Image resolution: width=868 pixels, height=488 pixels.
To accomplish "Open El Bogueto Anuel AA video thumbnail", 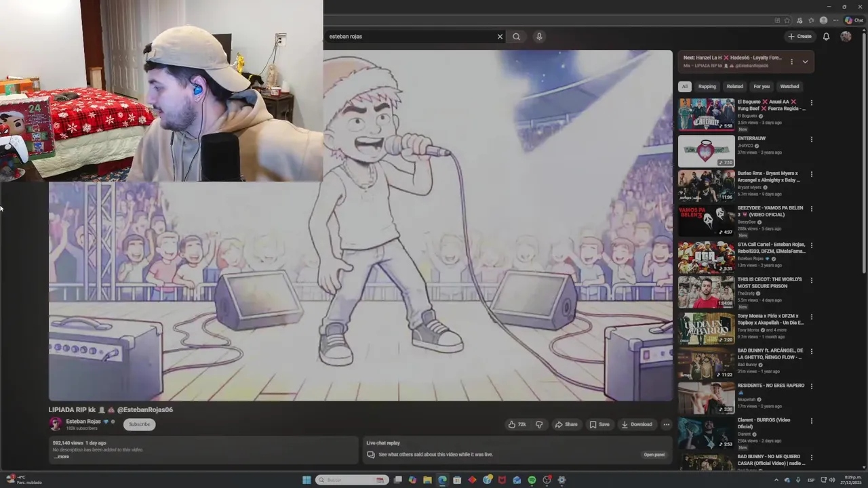I will 706,114.
